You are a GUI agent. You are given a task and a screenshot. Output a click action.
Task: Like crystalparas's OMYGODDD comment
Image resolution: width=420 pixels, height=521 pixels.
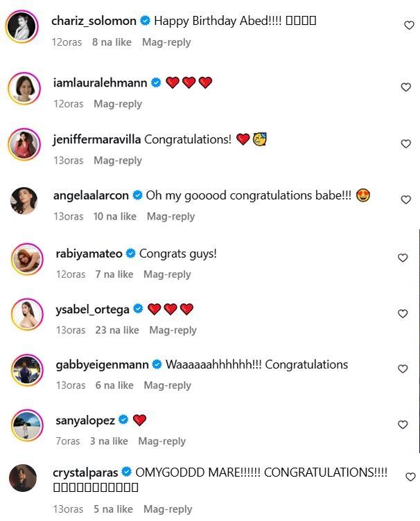click(410, 477)
